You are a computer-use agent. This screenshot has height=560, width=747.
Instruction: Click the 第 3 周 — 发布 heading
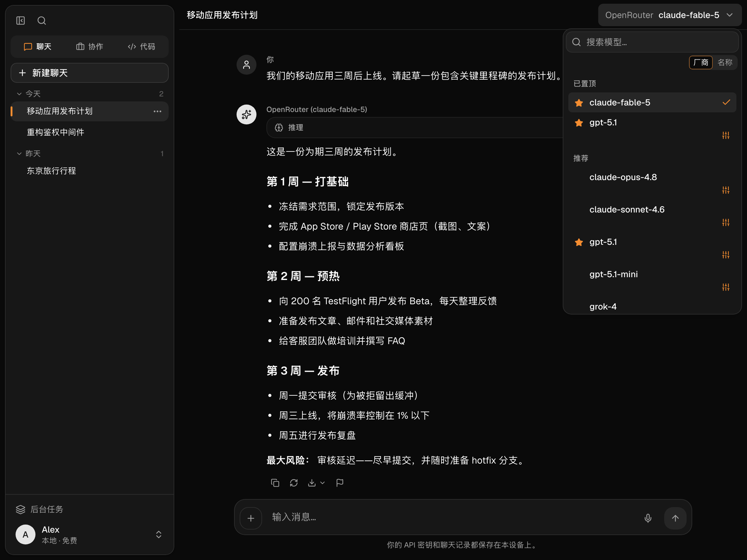[303, 371]
